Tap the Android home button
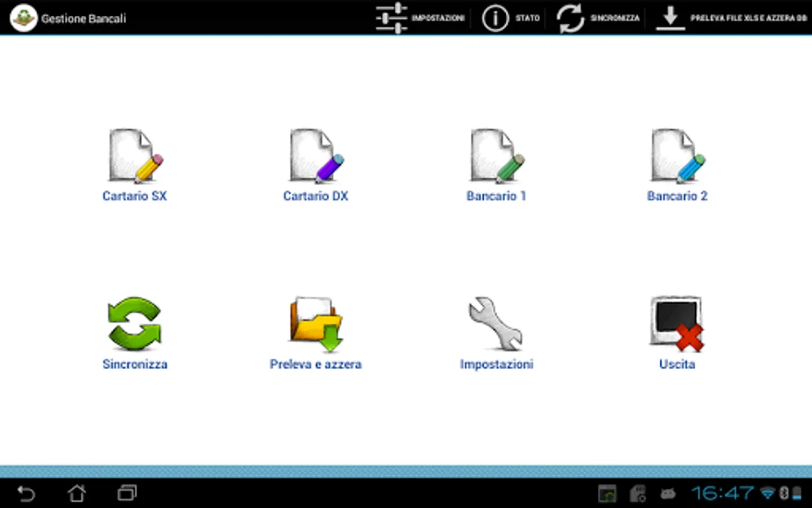This screenshot has width=812, height=508. (77, 494)
